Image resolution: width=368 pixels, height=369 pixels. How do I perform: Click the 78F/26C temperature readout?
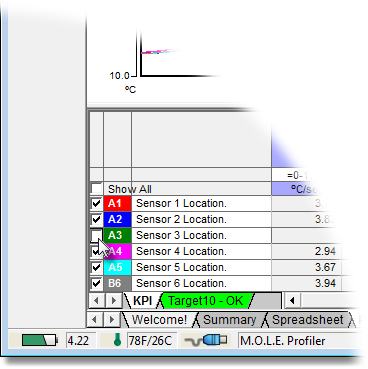point(152,341)
